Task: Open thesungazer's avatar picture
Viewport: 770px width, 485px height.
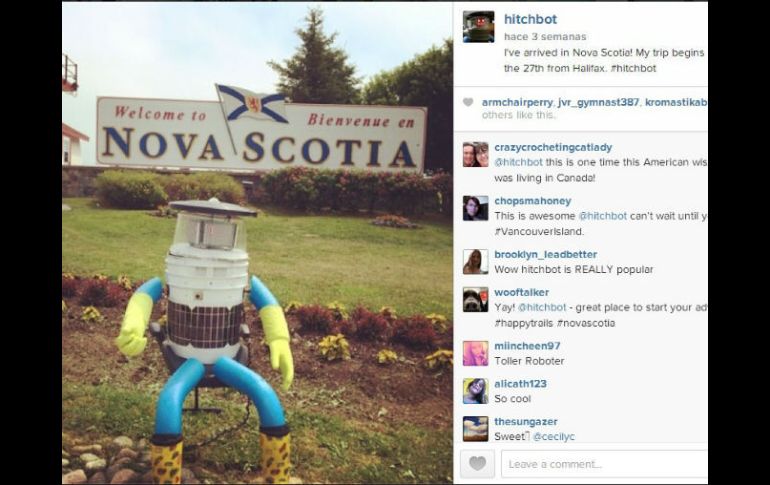Action: 475,429
